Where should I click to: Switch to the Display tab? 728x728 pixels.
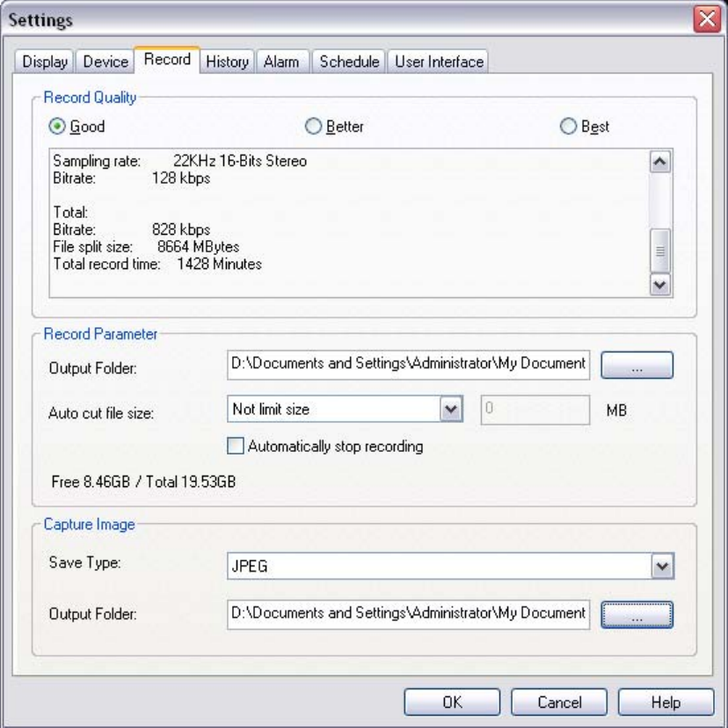pos(45,62)
